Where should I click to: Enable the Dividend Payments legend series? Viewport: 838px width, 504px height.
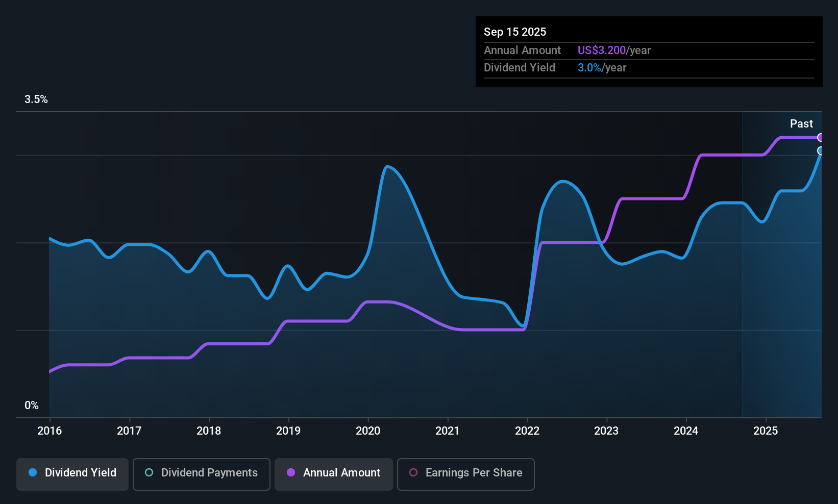coord(202,473)
